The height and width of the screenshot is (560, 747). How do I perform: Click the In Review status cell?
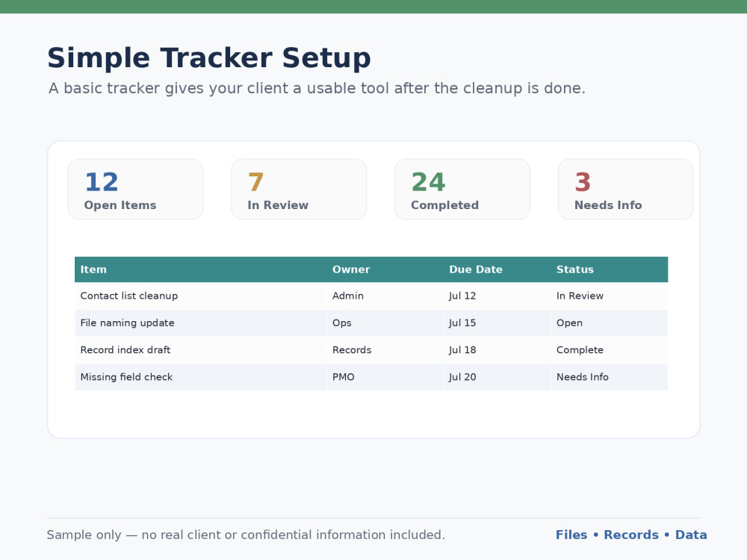coord(610,296)
